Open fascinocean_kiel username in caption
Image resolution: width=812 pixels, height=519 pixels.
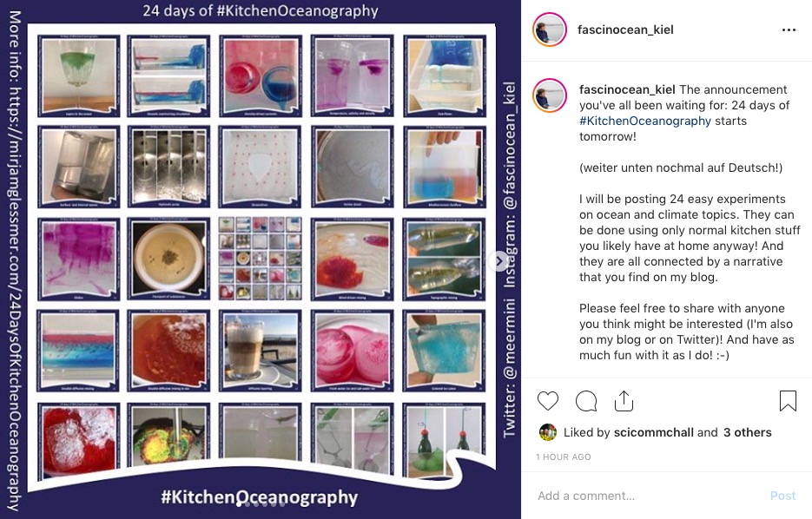coord(627,89)
